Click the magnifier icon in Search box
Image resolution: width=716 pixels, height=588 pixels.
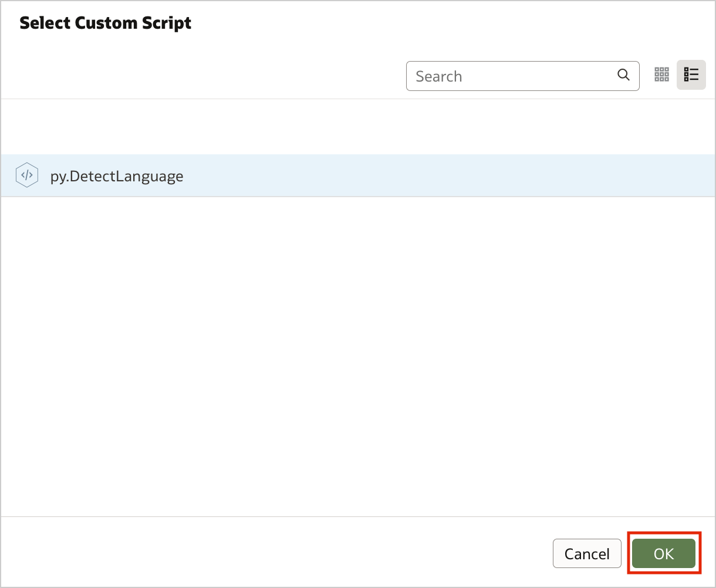(x=623, y=75)
